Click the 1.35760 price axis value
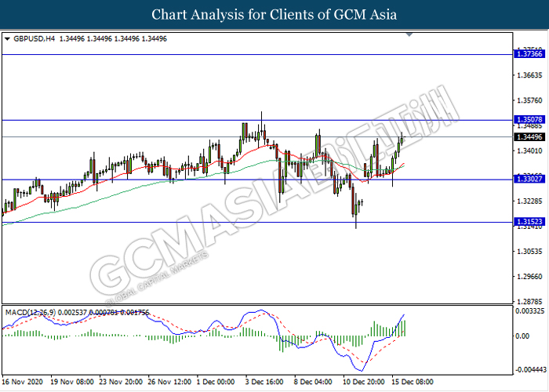The width and height of the screenshot is (549, 392). point(529,100)
